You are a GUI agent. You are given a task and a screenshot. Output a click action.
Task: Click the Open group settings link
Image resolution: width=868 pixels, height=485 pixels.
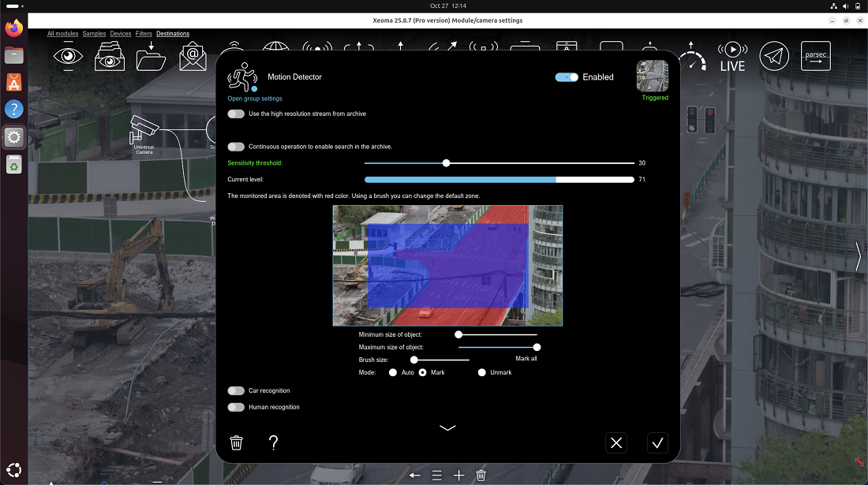pyautogui.click(x=255, y=99)
